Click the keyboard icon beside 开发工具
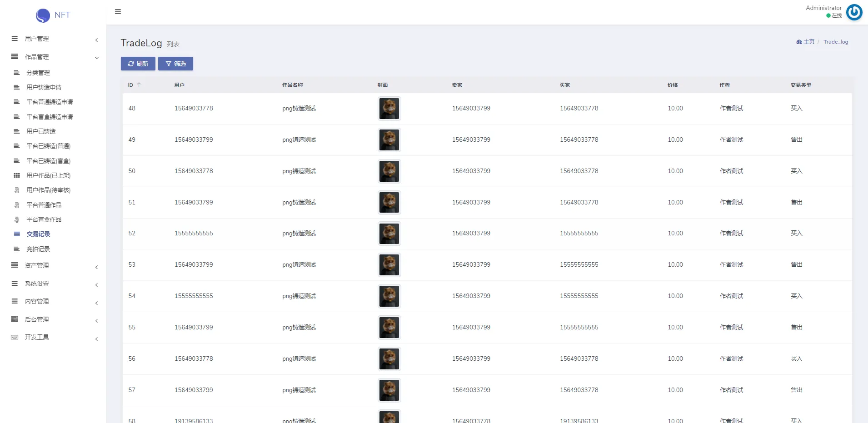The image size is (868, 423). 15,337
